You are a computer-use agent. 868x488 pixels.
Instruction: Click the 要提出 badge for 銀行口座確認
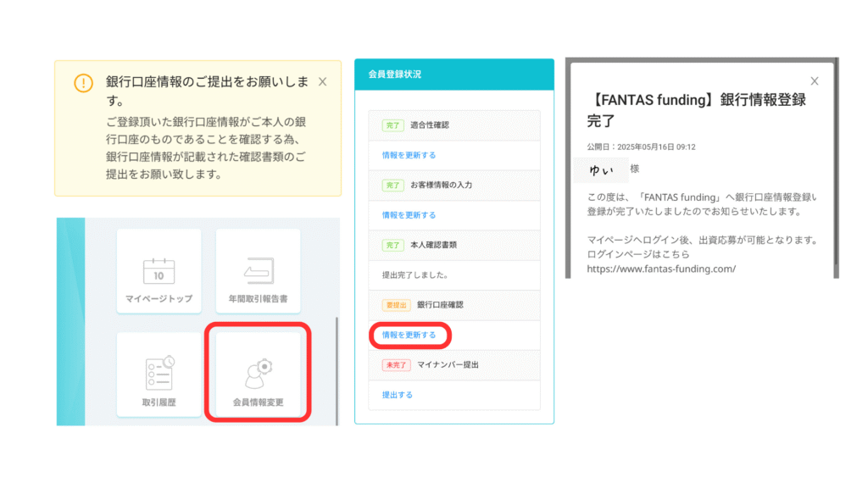pos(396,305)
